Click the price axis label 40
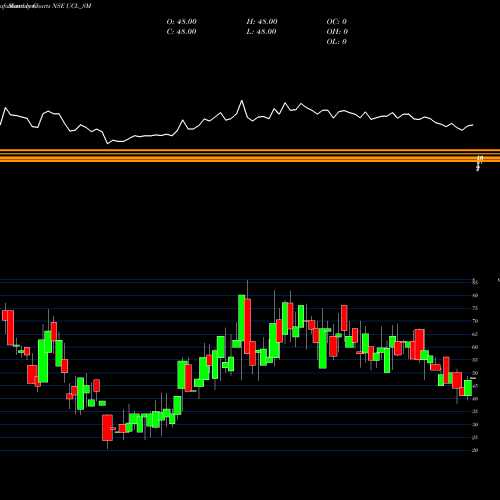This screenshot has width=500, height=500. point(475,399)
